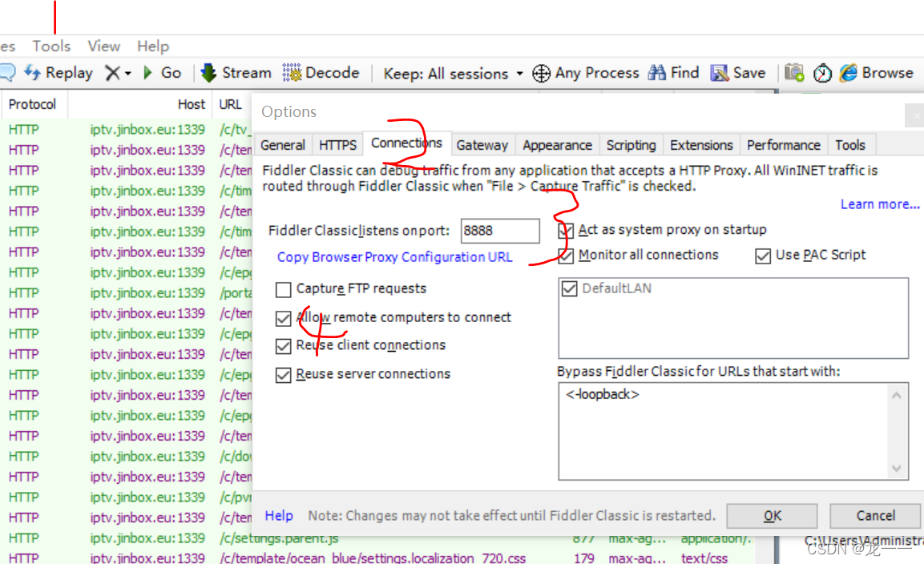Viewport: 924px width, 564px height.
Task: Toggle Use PAC Script checkbox
Action: 763,256
